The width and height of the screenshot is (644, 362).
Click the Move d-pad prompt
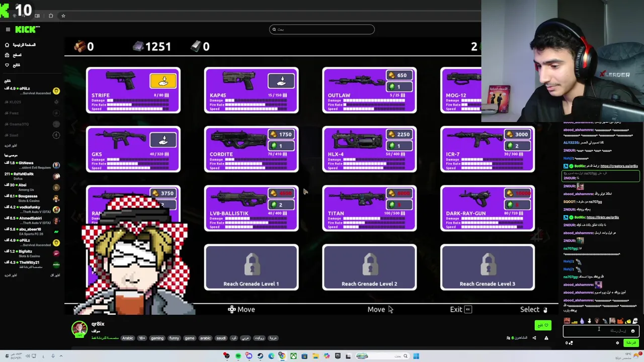click(242, 310)
